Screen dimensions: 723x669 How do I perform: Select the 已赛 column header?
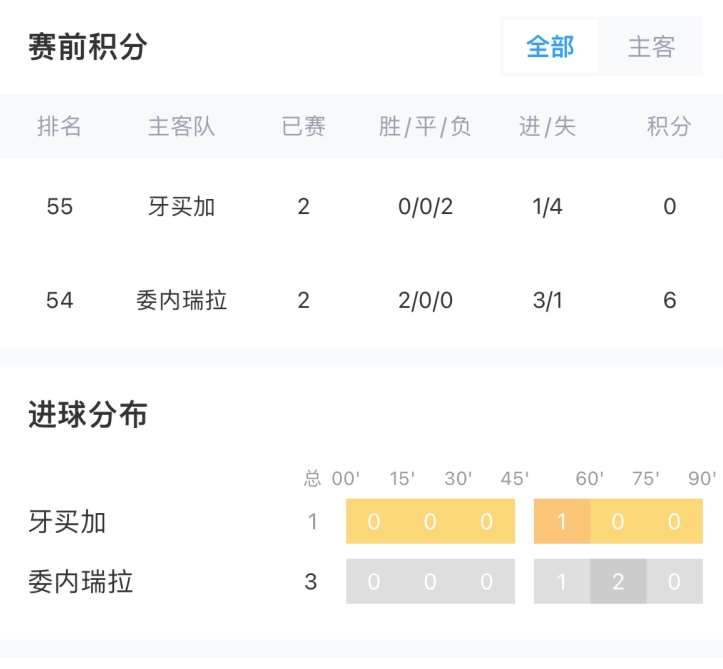[303, 127]
